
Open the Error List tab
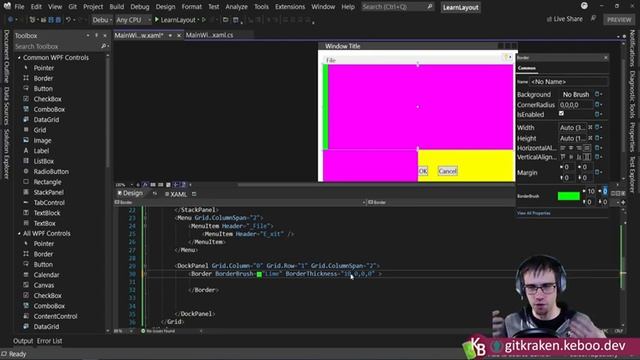click(x=49, y=341)
